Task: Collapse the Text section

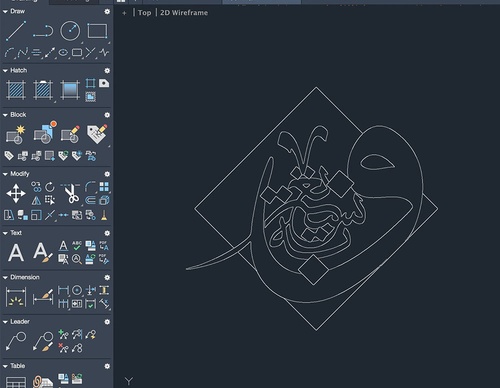Action: click(x=5, y=233)
